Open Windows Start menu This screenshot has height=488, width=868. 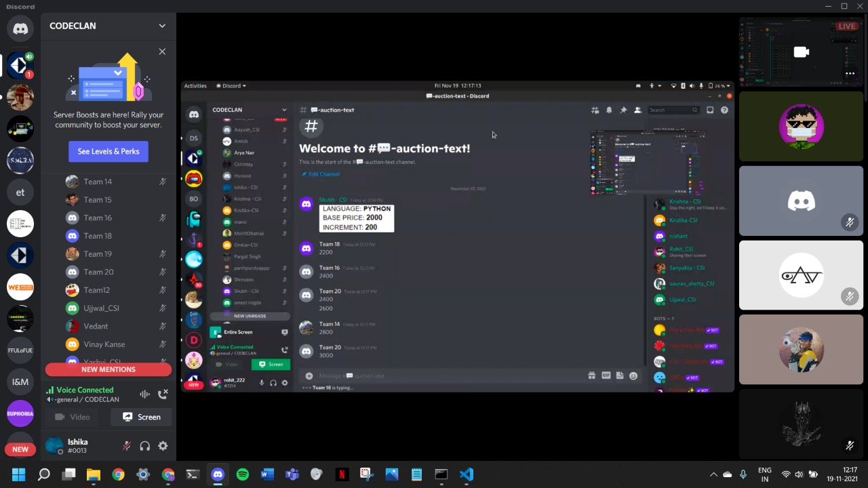18,474
